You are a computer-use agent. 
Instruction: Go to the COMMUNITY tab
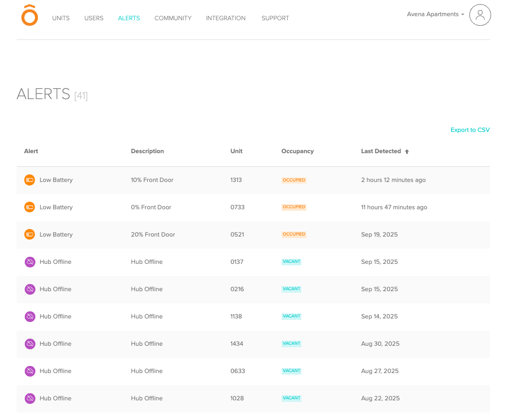(x=173, y=18)
